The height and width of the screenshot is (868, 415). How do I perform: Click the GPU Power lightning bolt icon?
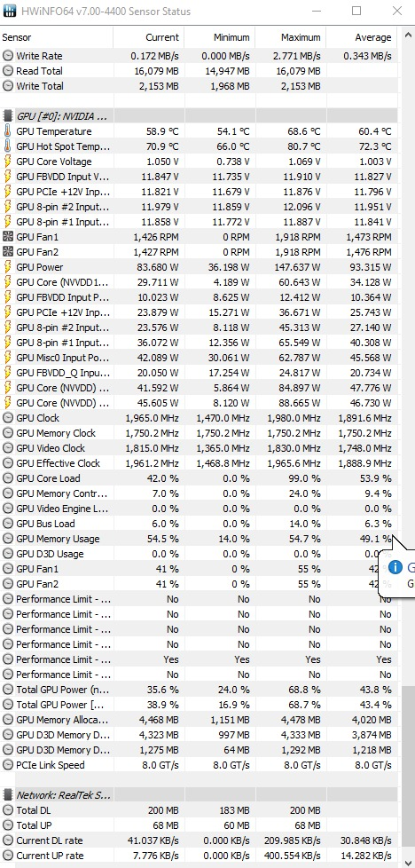8,267
